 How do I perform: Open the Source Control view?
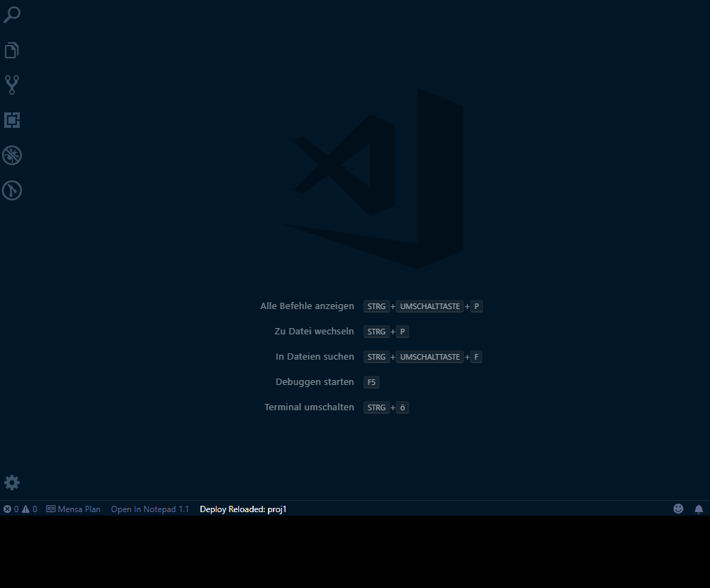12,84
